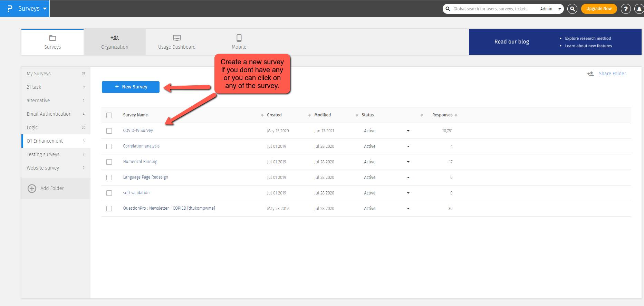Image resolution: width=644 pixels, height=306 pixels.
Task: Create a survey with New Survey button
Action: 131,87
